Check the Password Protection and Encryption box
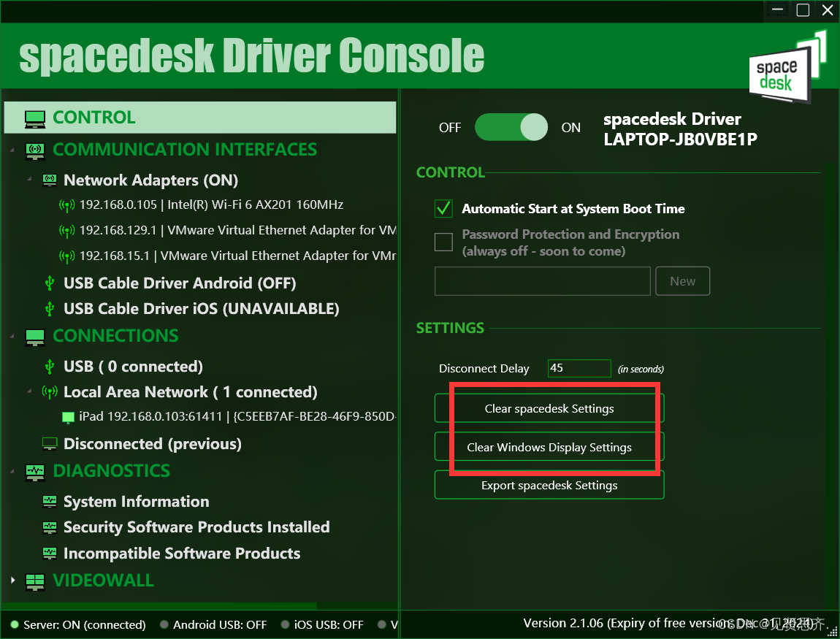This screenshot has height=639, width=840. [443, 242]
